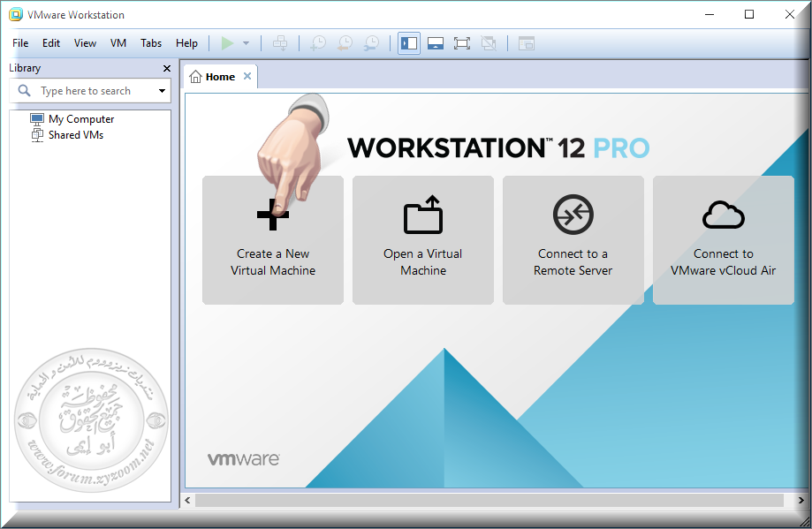Click the Shared VMs icon
812x529 pixels.
click(37, 135)
